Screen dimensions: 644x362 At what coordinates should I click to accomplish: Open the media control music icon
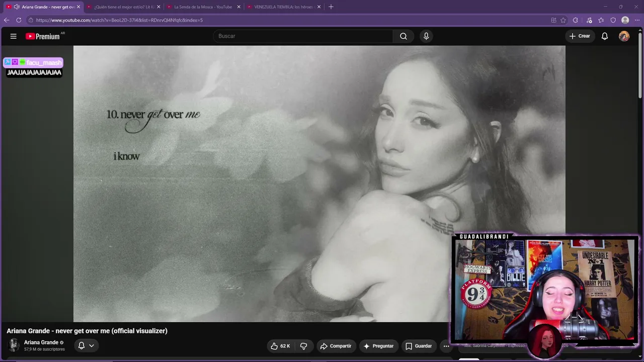point(589,20)
